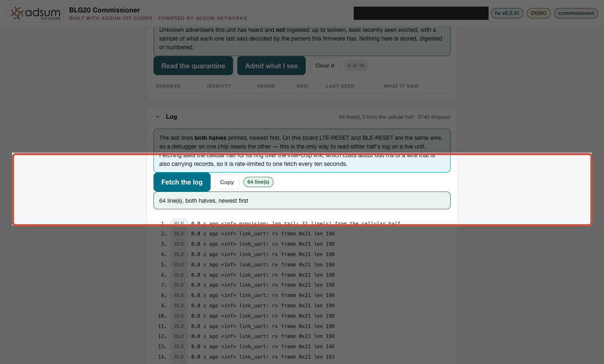This screenshot has height=364, width=604.
Task: Select the WHAT IT SAID column header
Action: (x=401, y=86)
